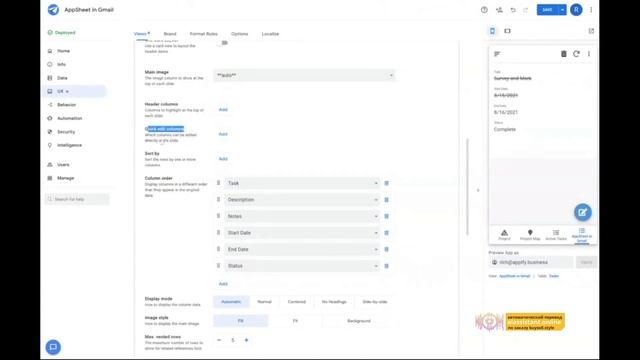Set Display mode to Side-by-side
The image size is (640, 360).
point(375,302)
